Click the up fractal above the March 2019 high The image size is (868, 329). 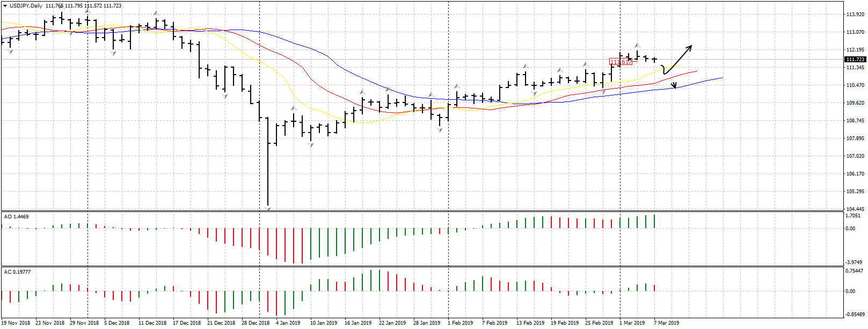637,46
